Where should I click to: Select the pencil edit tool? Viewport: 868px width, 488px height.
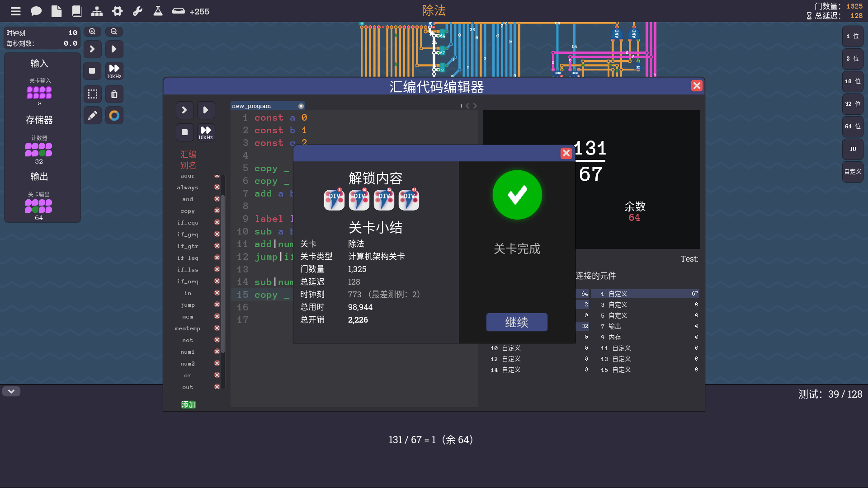[x=92, y=116]
